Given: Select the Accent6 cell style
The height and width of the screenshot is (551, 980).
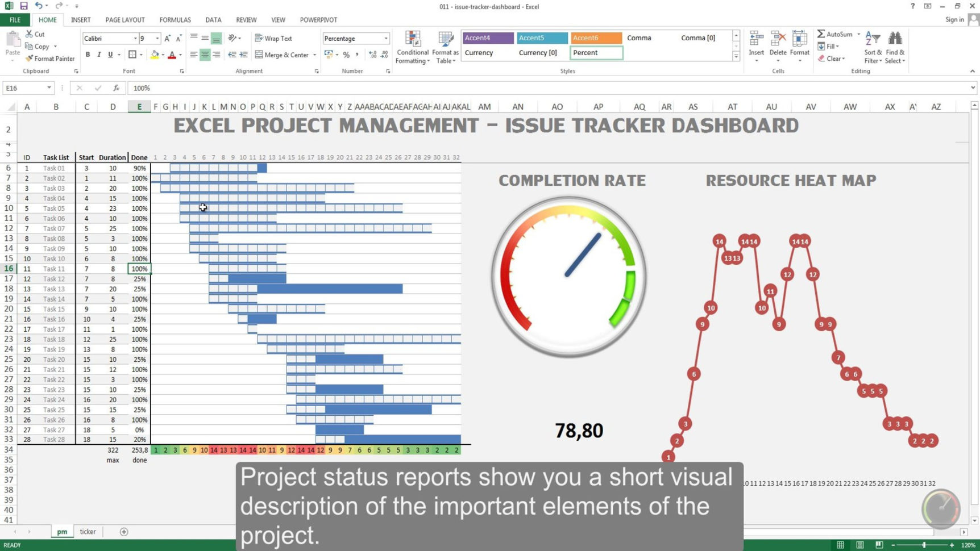Looking at the screenshot, I should [x=595, y=37].
